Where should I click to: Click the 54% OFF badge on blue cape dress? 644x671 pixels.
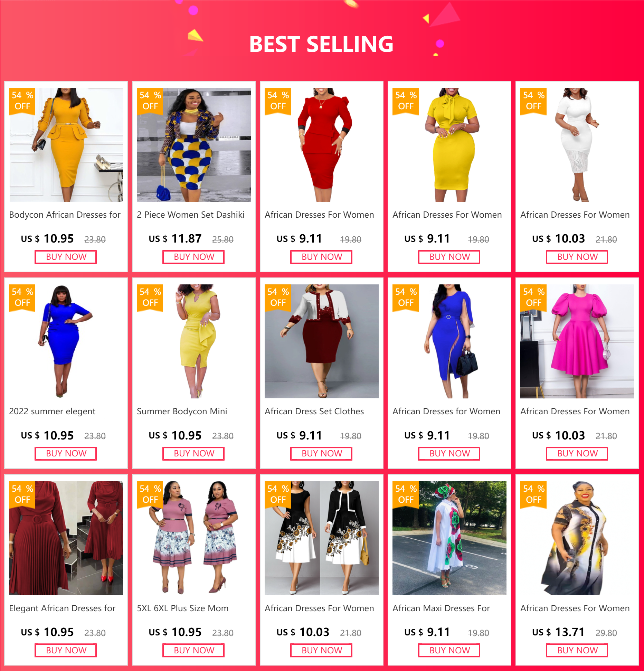pyautogui.click(x=406, y=298)
